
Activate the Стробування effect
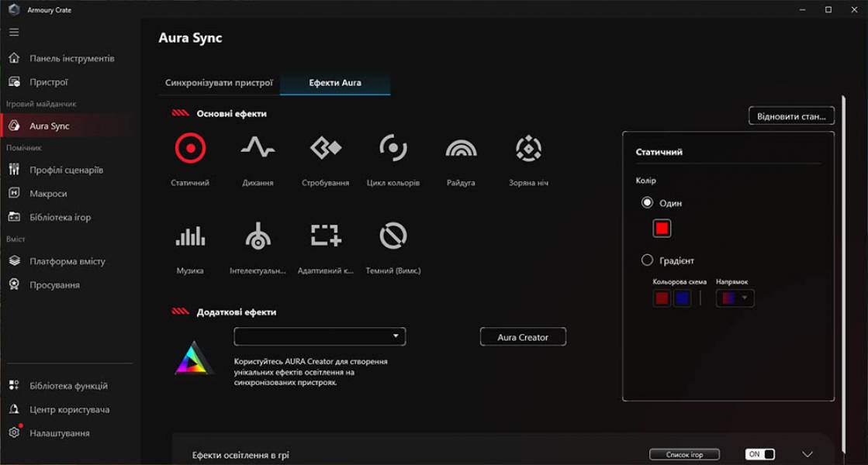point(325,149)
